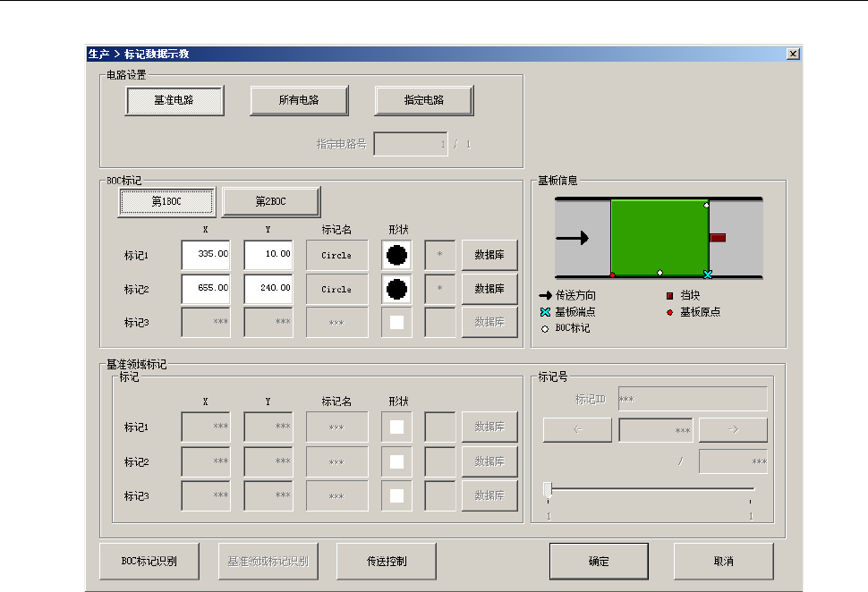Click the BOC标记识别 button
Screen dimensions: 868x592
pos(149,562)
